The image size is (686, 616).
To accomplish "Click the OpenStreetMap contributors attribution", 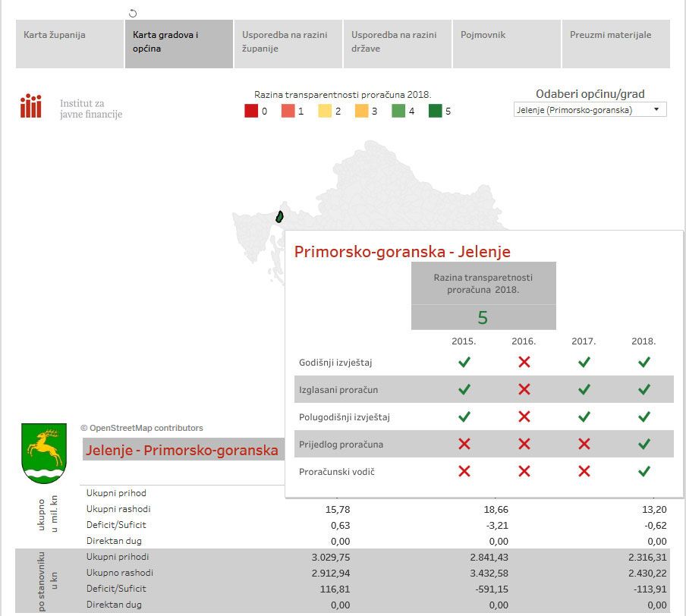I will [x=142, y=428].
